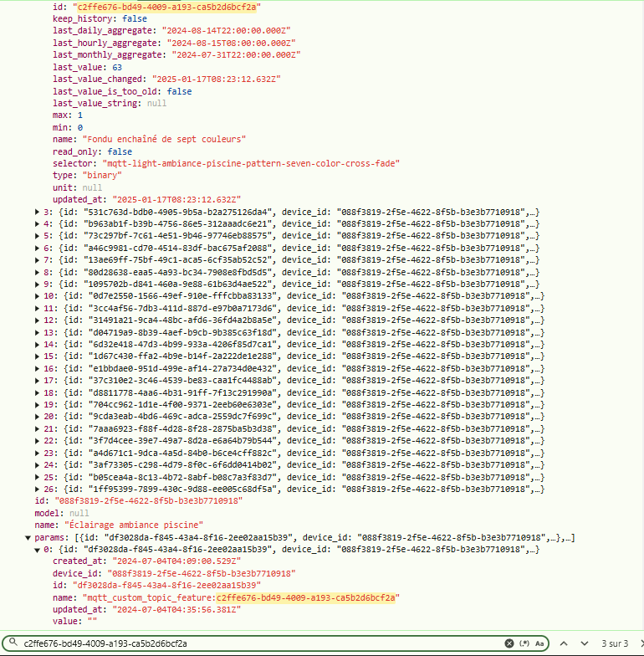
Task: Expand array item 9
Action: pyautogui.click(x=37, y=284)
